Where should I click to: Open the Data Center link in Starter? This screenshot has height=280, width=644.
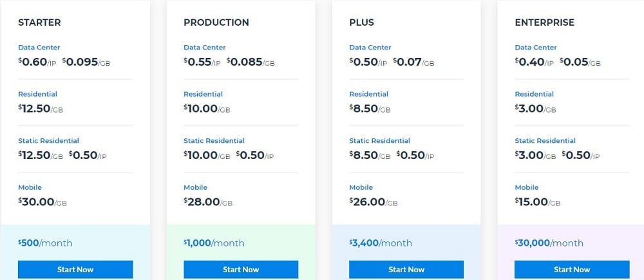click(39, 47)
